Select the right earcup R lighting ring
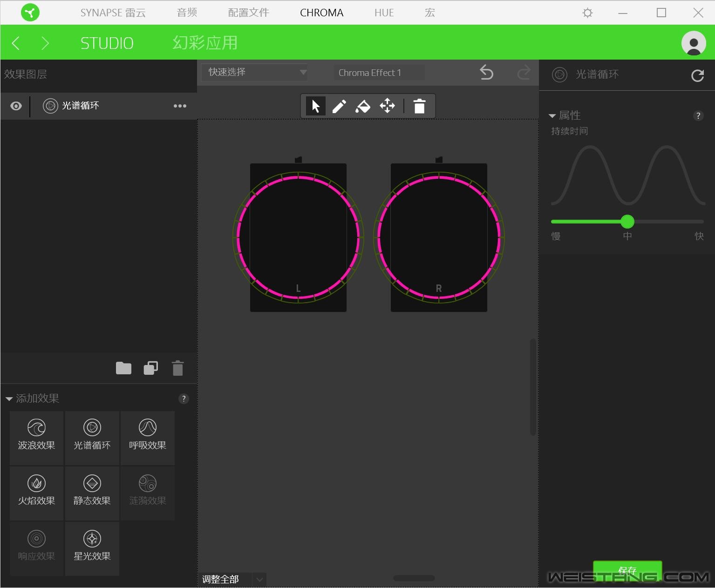 point(439,237)
